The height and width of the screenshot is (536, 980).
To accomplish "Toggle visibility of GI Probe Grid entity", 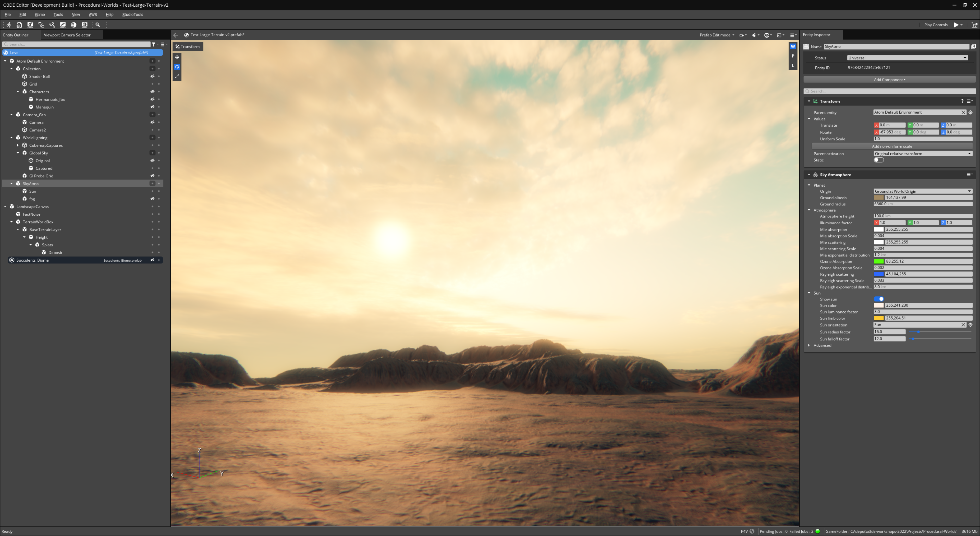I will coord(152,176).
